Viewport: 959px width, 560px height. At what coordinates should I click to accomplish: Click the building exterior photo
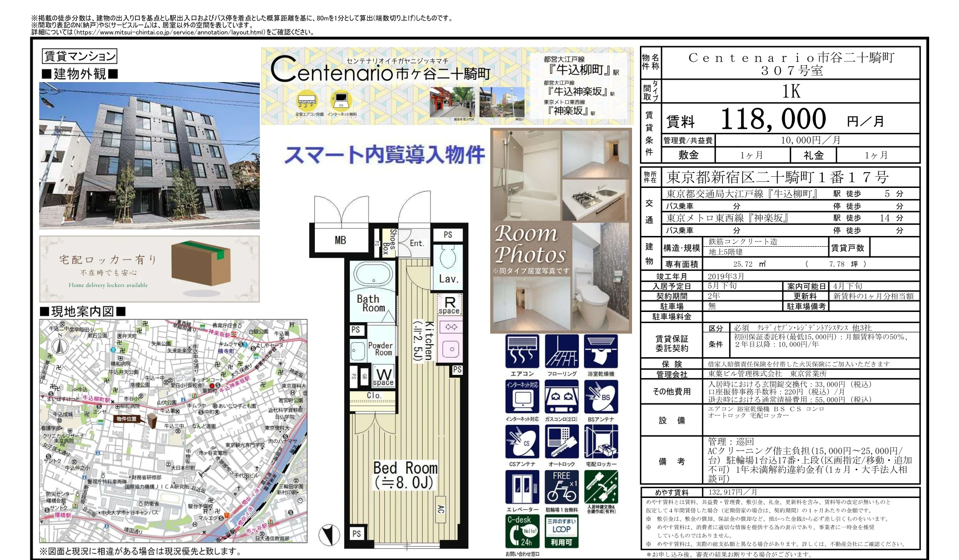[x=149, y=155]
